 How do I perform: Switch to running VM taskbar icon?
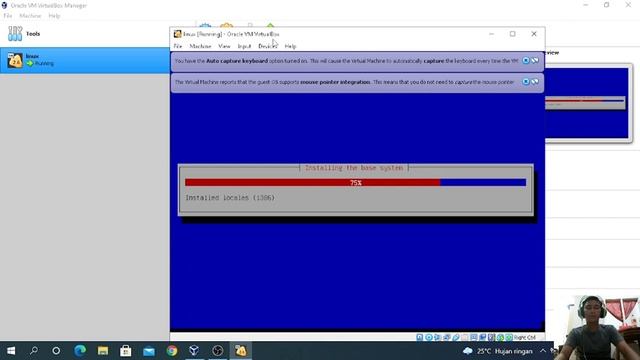[240, 351]
